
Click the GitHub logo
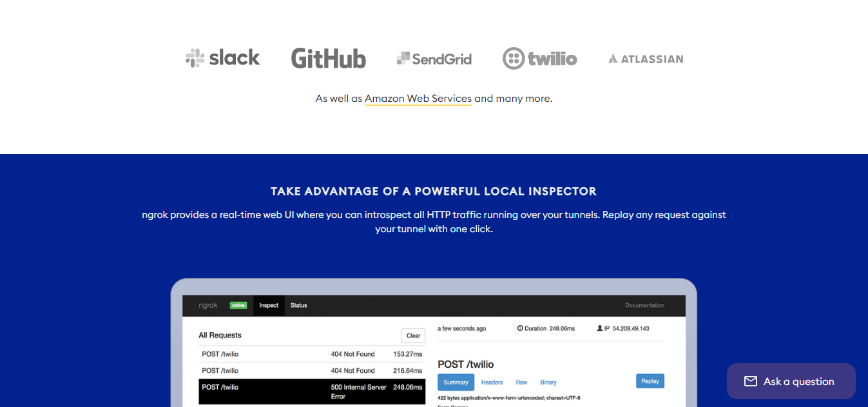pos(329,58)
